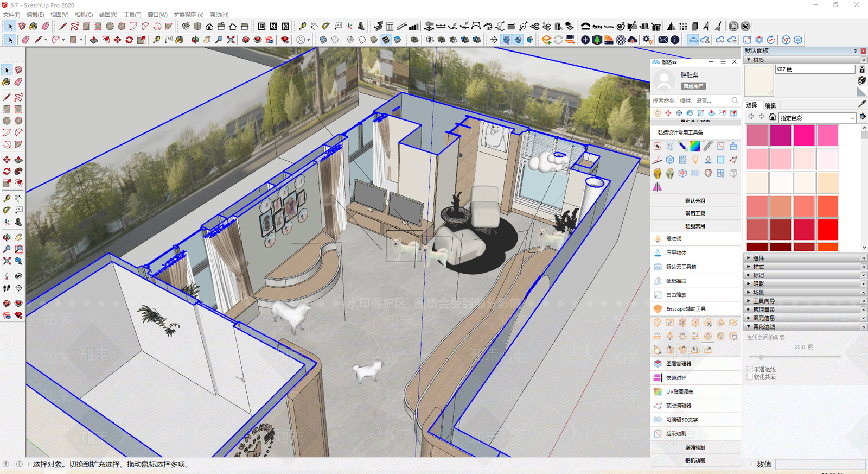Select the Rotate tool in left toolbar

click(7, 172)
